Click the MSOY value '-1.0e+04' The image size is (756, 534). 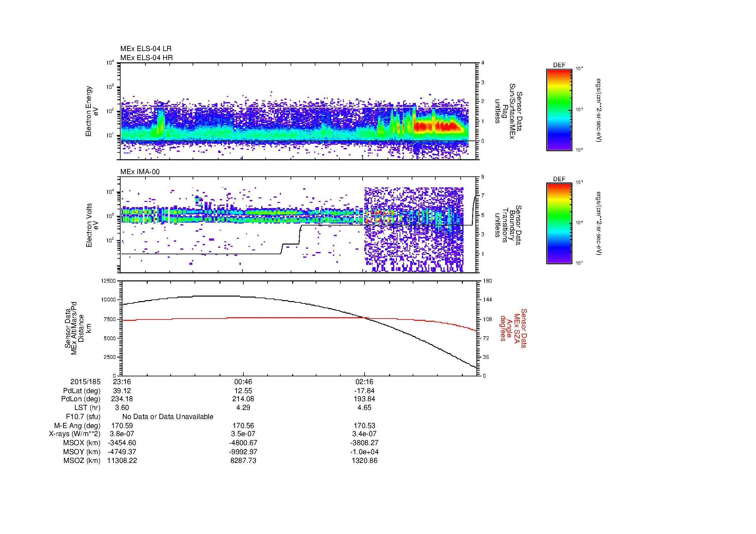pos(364,452)
